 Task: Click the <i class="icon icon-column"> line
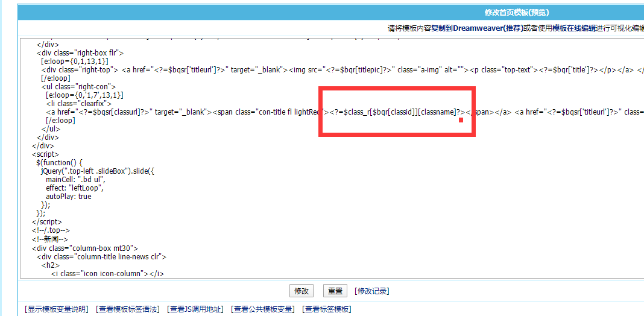pos(107,273)
